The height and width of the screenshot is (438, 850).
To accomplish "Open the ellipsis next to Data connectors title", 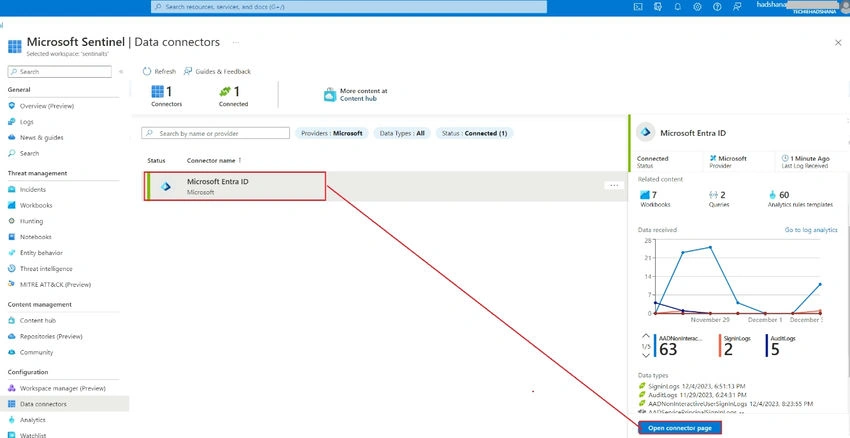I will (x=236, y=42).
